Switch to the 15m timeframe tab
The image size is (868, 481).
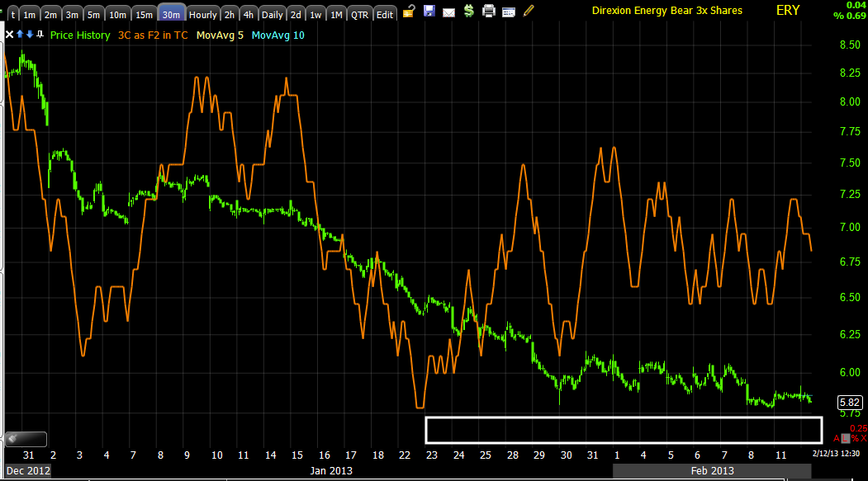[144, 14]
